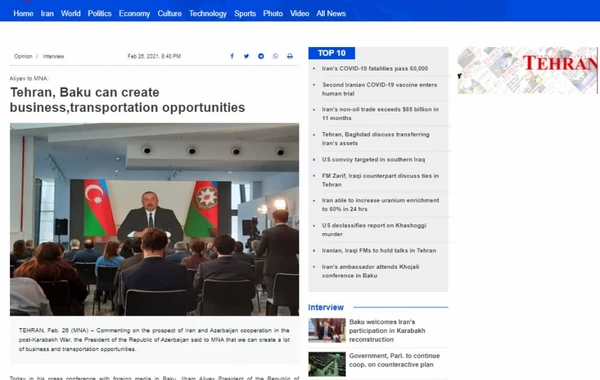Open "Baku welcomes Iran's participation" interview link
The height and width of the screenshot is (380, 600).
387,331
